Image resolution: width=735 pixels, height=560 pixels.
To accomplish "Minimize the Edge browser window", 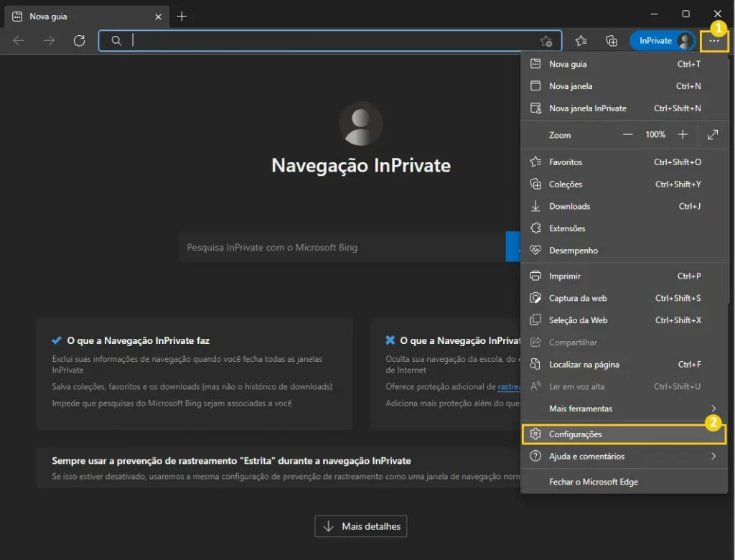I will (x=655, y=14).
